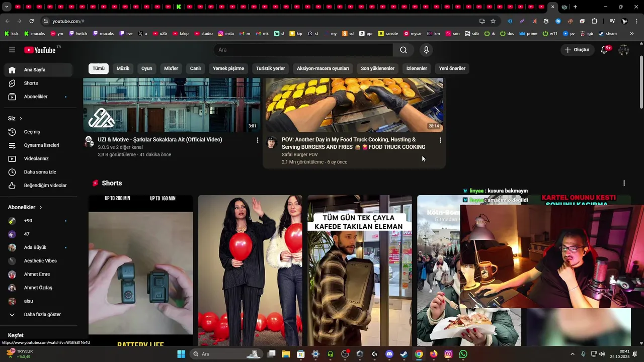The image size is (644, 362).
Task: Go to Ana Sayfa in sidebar
Action: click(39, 70)
